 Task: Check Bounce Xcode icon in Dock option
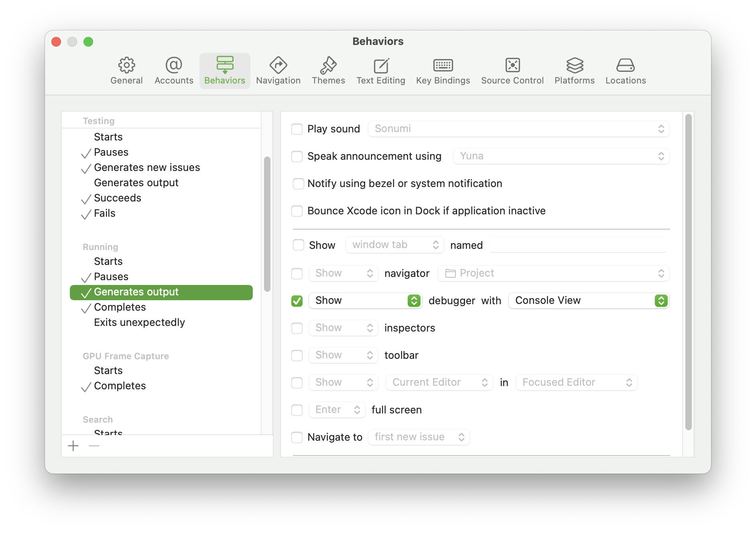point(297,211)
